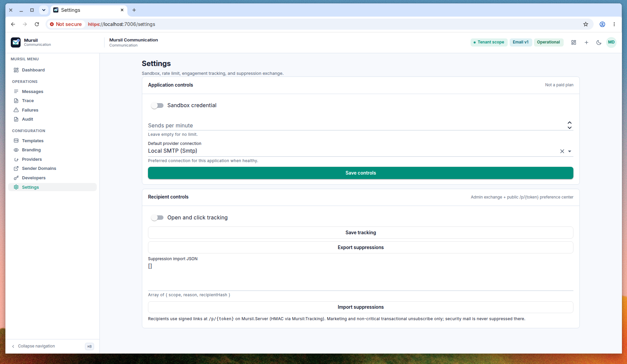Open the tab search dropdown in Chrome
The image size is (627, 364).
(x=43, y=10)
